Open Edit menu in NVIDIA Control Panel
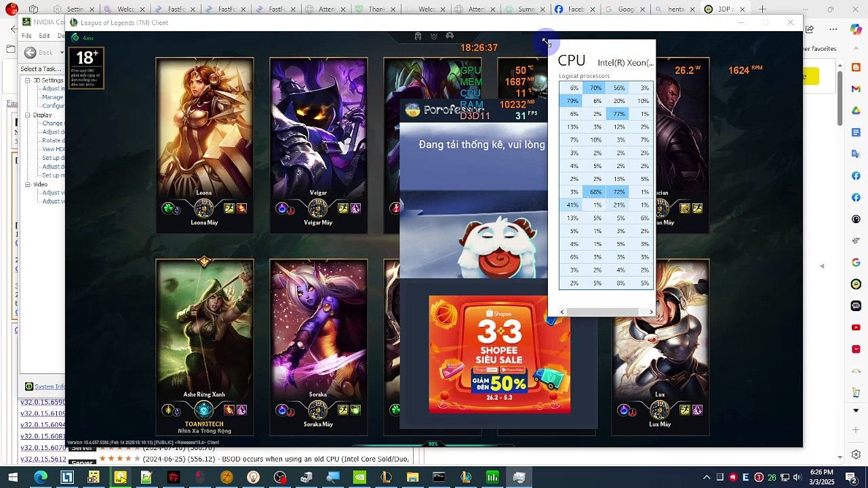The height and width of the screenshot is (488, 868). (x=44, y=36)
